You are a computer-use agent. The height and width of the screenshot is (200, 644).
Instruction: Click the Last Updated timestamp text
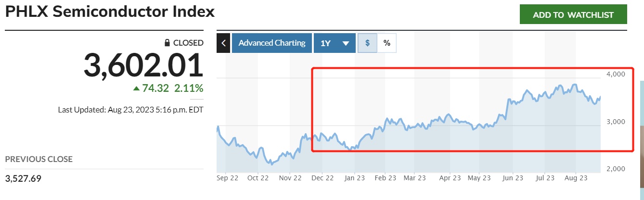coord(130,109)
